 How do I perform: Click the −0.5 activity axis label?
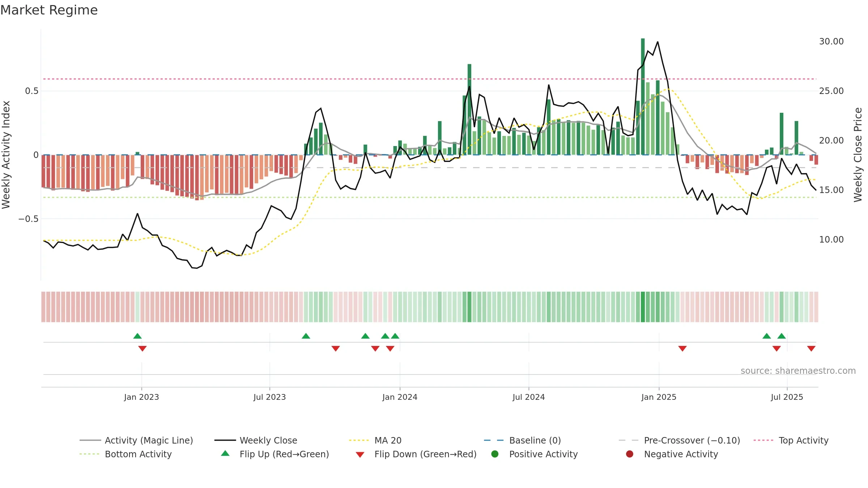point(28,219)
